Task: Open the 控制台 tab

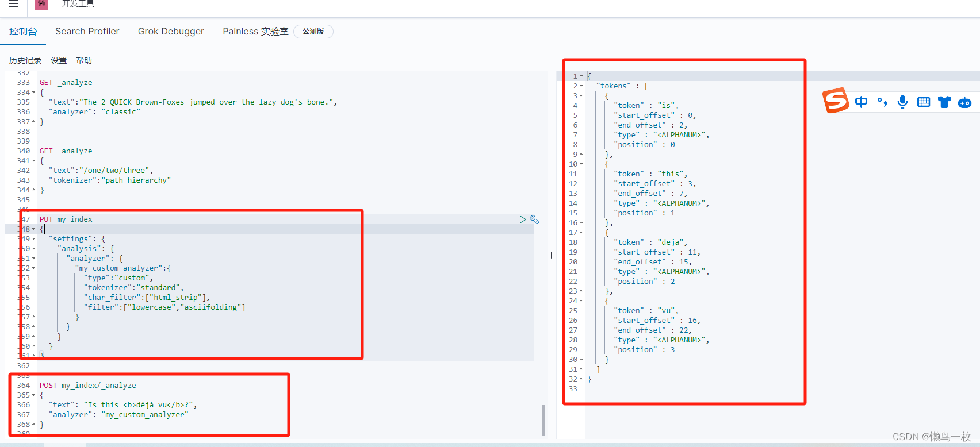Action: click(x=23, y=32)
